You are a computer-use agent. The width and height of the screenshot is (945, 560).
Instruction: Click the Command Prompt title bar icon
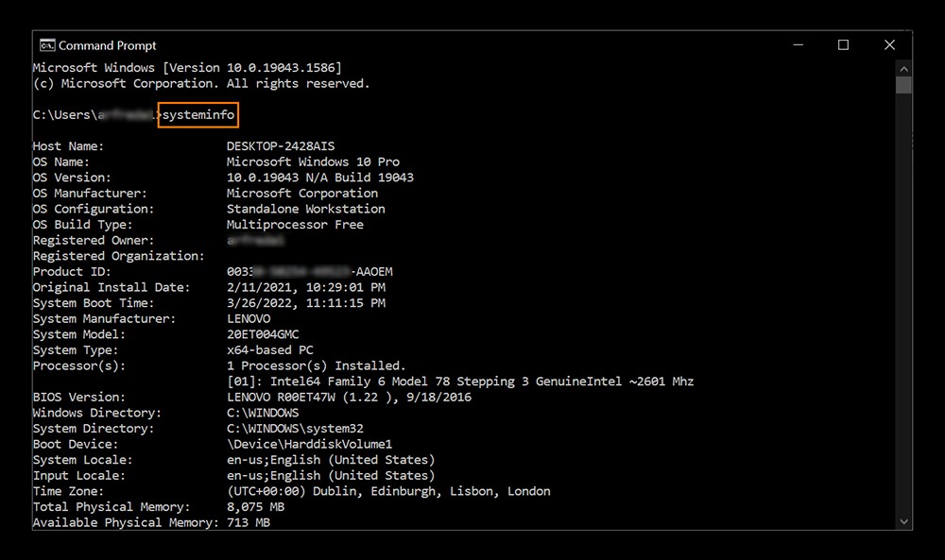tap(47, 45)
